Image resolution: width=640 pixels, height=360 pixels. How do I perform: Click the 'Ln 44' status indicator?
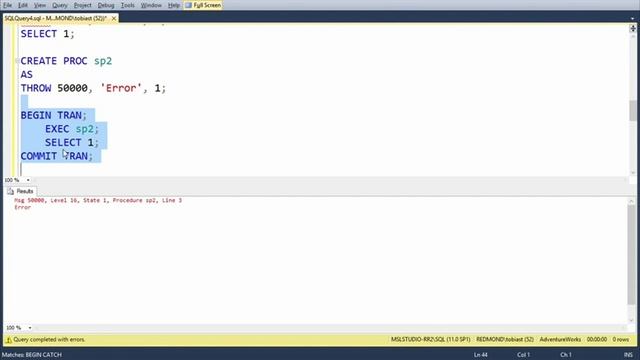tap(481, 355)
